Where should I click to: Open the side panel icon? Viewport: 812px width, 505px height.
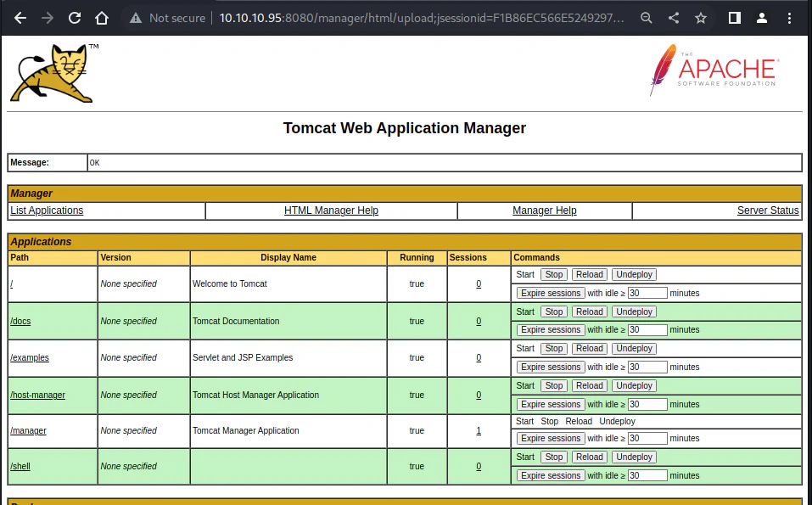point(734,18)
